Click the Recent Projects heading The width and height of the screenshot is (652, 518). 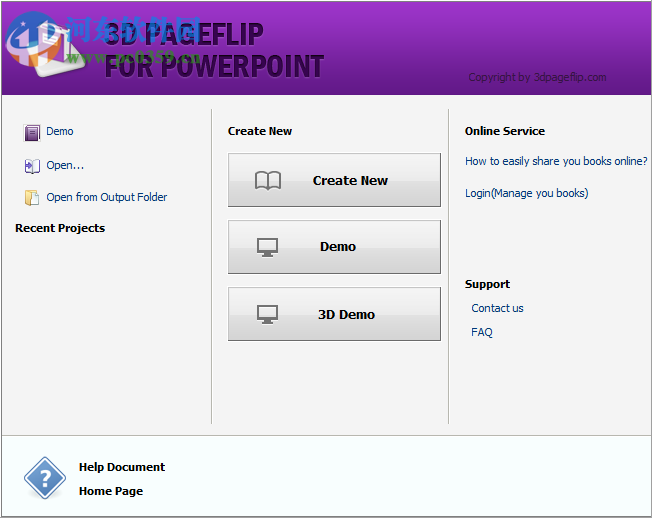click(60, 228)
